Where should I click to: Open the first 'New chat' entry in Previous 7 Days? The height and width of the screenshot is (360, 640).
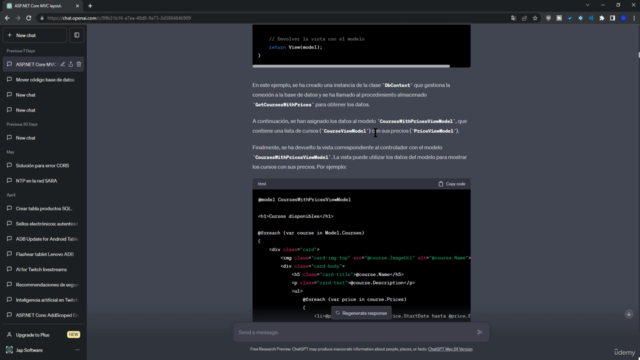pos(43,95)
